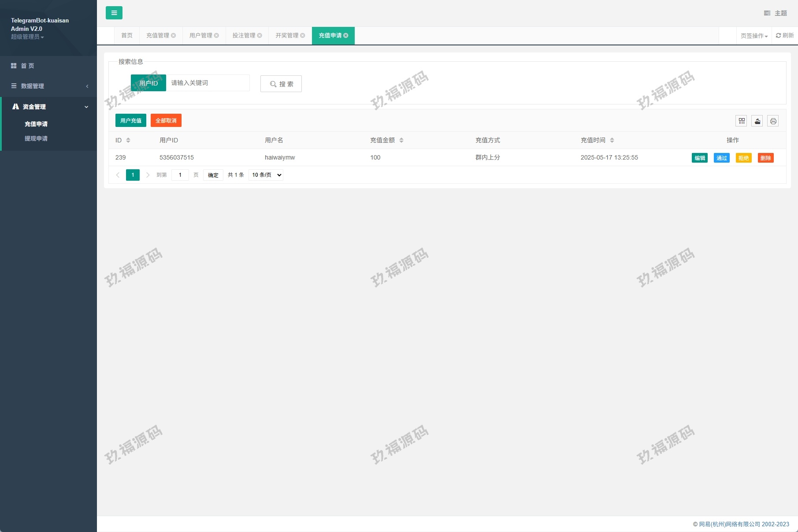Click the 主题 theme switcher
The width and height of the screenshot is (798, 532).
776,13
